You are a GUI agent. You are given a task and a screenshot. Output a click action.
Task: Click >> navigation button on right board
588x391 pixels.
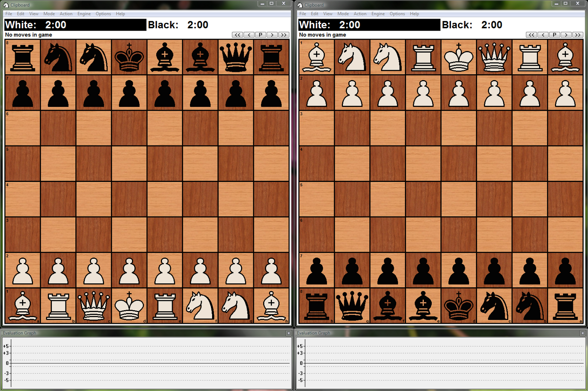click(x=578, y=35)
